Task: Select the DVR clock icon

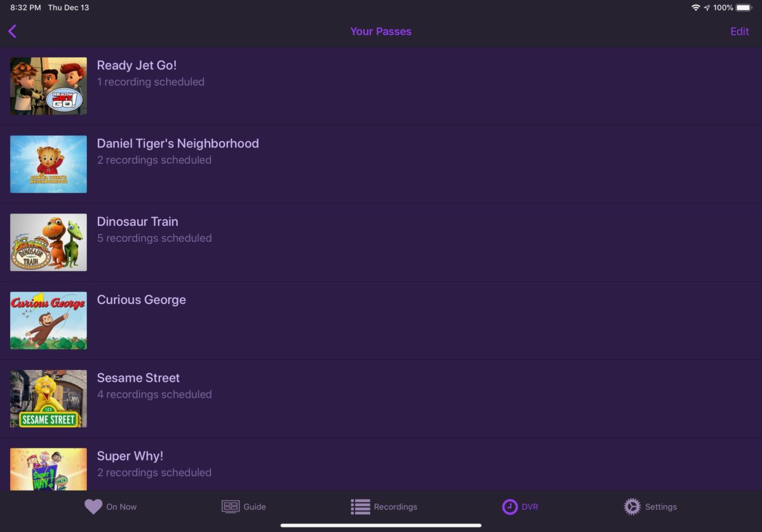Action: click(510, 507)
